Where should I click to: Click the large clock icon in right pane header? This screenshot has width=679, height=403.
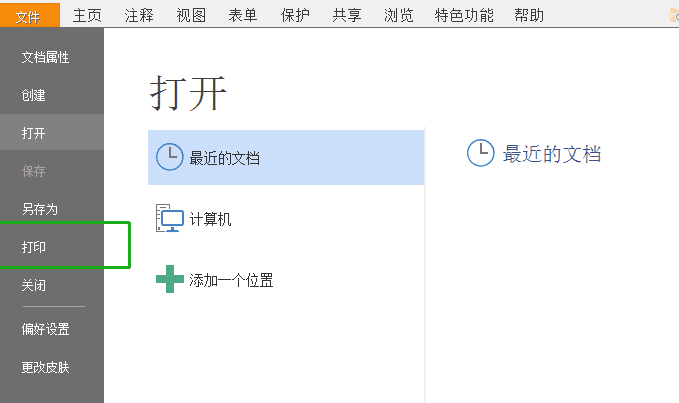tap(480, 153)
